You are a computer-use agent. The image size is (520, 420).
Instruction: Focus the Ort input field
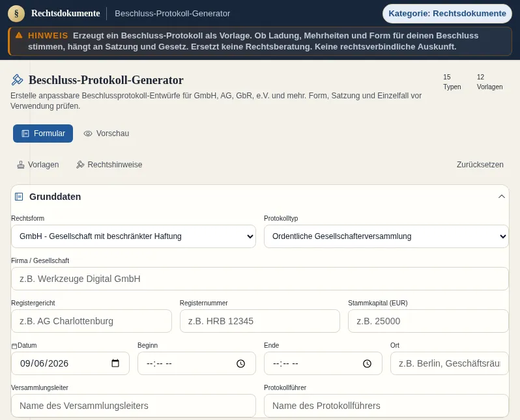tap(450, 363)
